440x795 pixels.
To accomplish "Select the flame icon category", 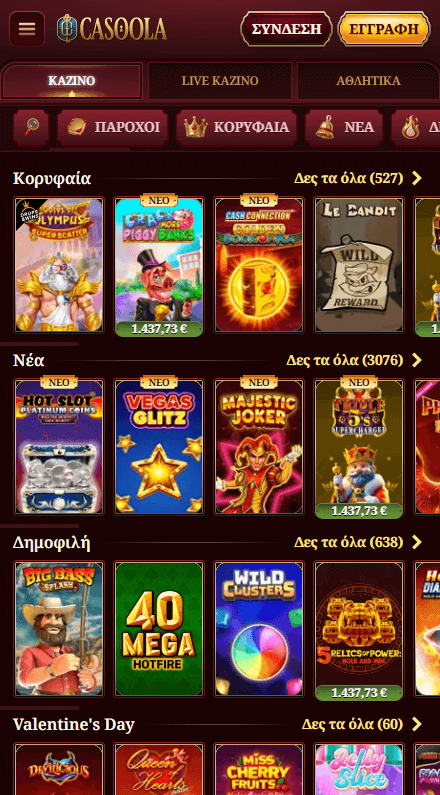I will (416, 127).
